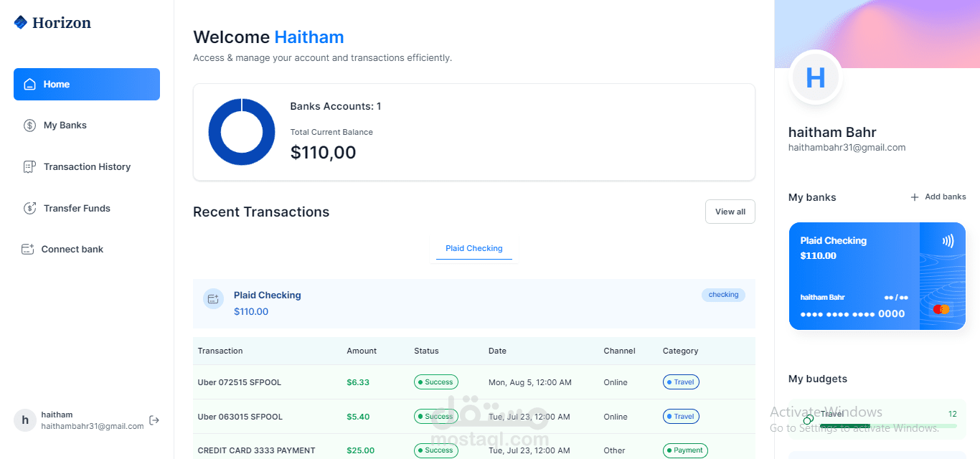980x459 pixels.
Task: Switch to the Plaid Checking tab
Action: [x=473, y=248]
